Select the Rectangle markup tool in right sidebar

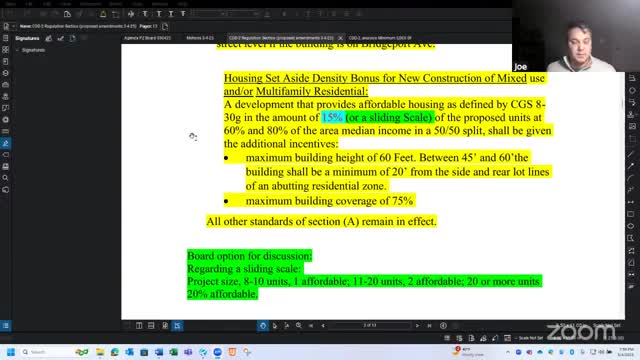point(631,214)
